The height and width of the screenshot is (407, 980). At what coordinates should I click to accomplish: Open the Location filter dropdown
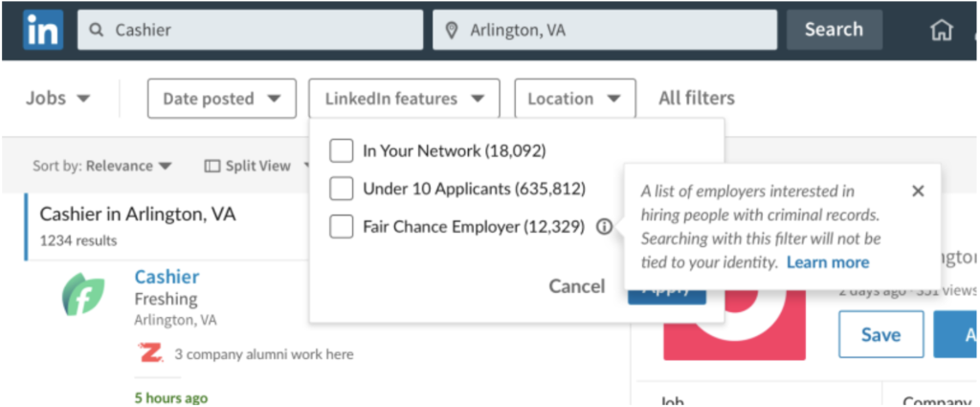pyautogui.click(x=575, y=98)
